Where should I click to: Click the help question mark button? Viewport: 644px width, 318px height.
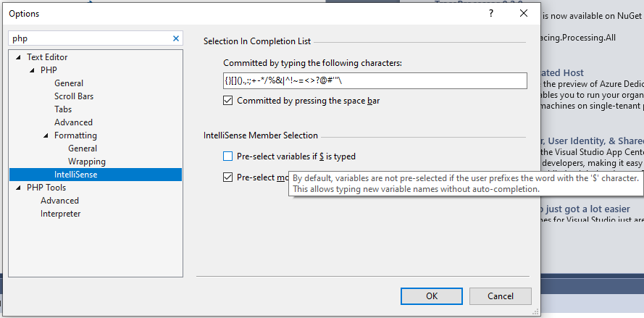coord(491,14)
